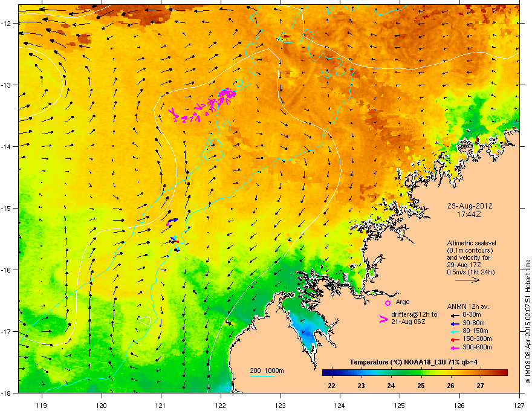The width and height of the screenshot is (532, 411).
Task: Click the color bar value 26
Action: (450, 386)
